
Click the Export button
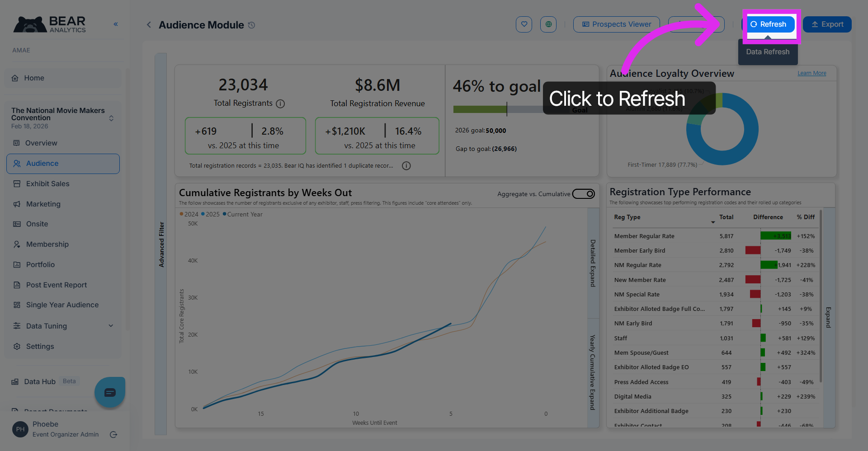[827, 24]
